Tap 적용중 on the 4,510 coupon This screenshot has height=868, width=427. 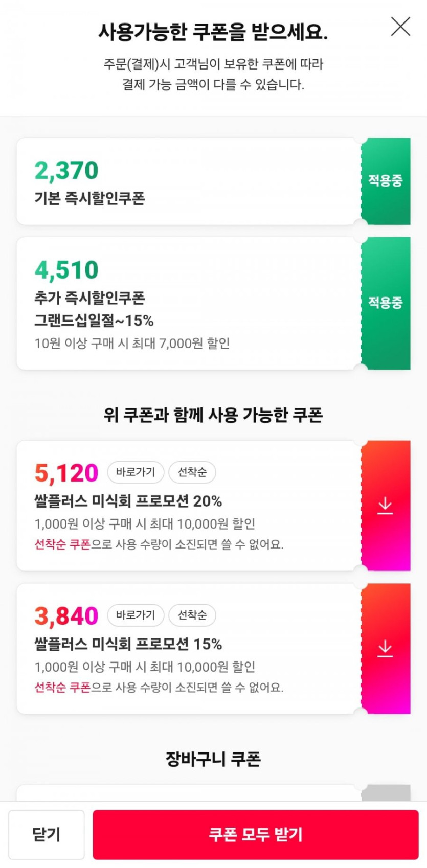click(385, 303)
